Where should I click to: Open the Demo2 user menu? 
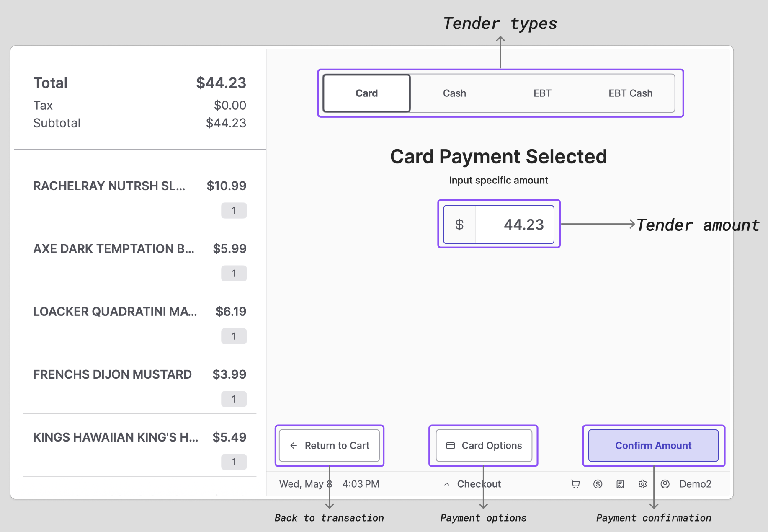pos(695,484)
